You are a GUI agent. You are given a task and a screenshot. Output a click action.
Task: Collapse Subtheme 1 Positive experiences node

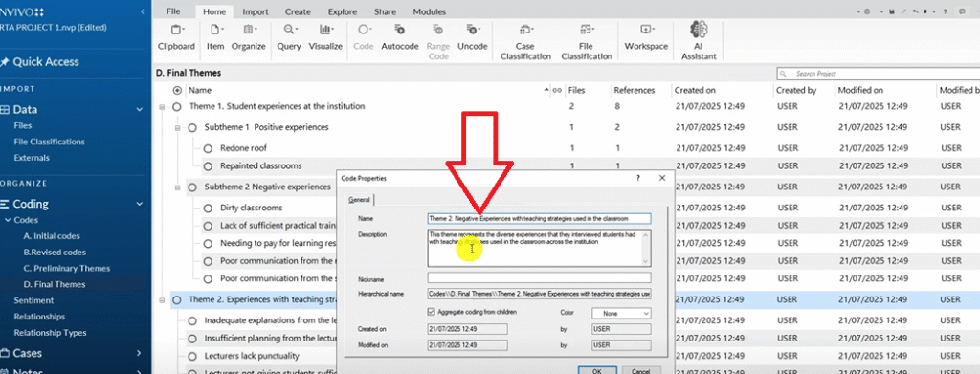pos(178,128)
